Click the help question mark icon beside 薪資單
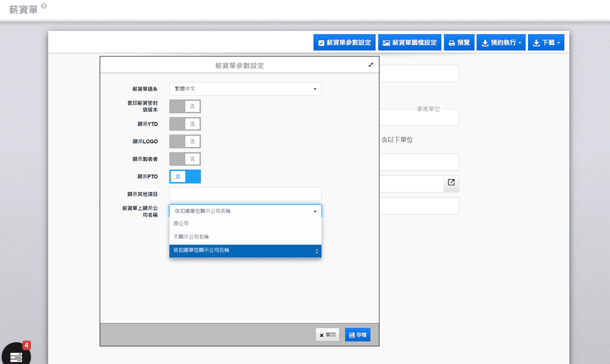 coord(44,6)
